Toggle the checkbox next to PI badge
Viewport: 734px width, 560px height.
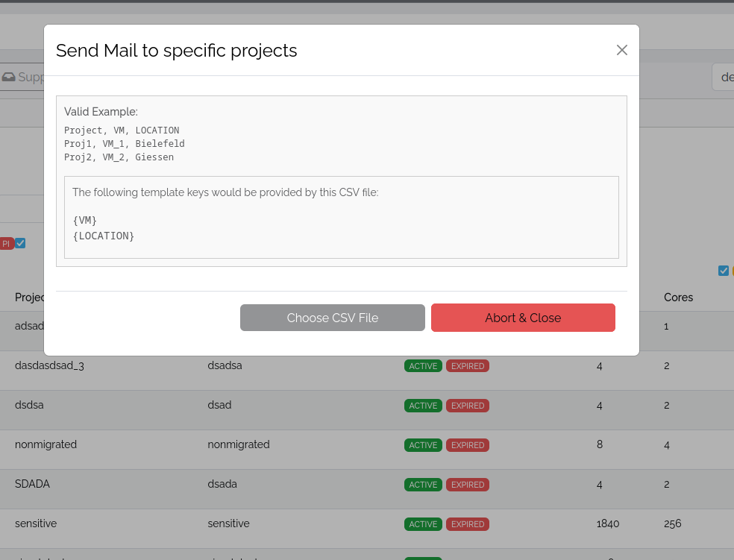click(20, 243)
